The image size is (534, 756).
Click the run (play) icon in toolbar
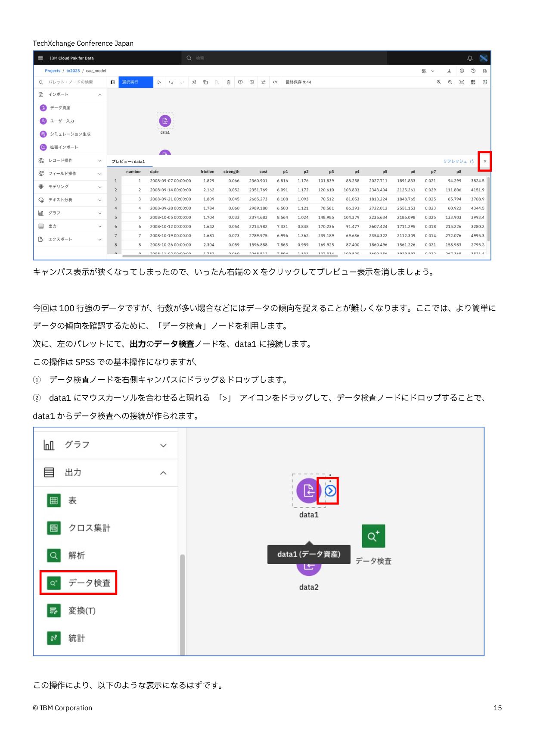159,82
